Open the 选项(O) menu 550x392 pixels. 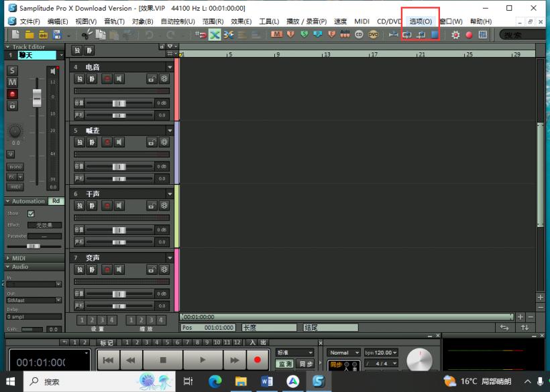click(421, 21)
